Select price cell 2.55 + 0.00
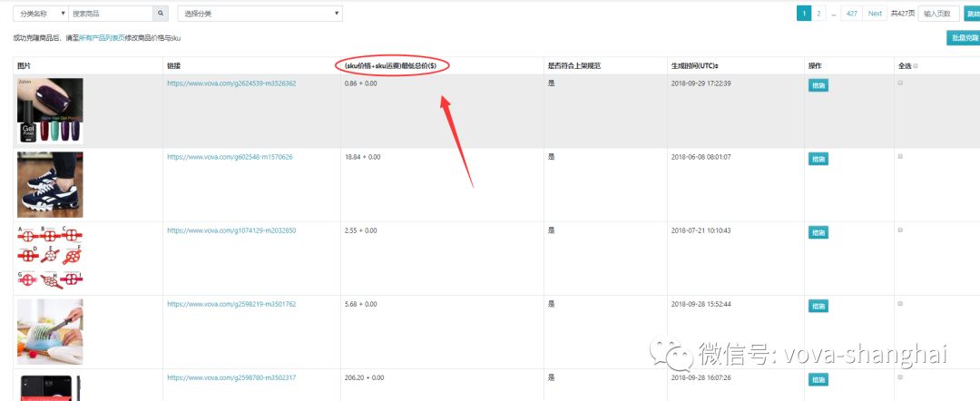This screenshot has width=980, height=401. [x=360, y=230]
